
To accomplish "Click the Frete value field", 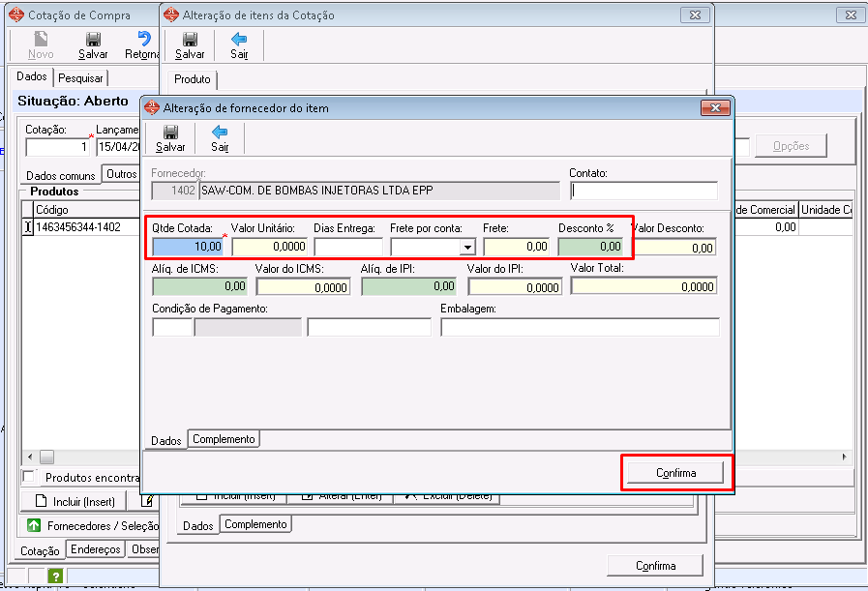I will pyautogui.click(x=517, y=247).
